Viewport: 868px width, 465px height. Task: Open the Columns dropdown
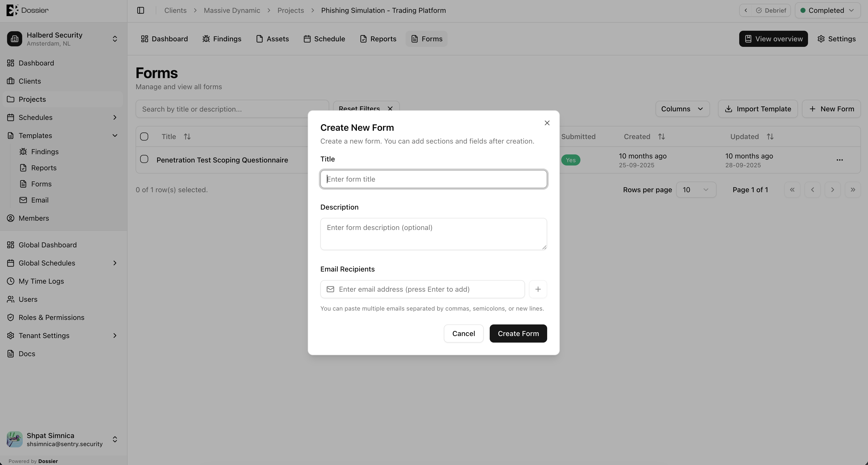pos(682,109)
